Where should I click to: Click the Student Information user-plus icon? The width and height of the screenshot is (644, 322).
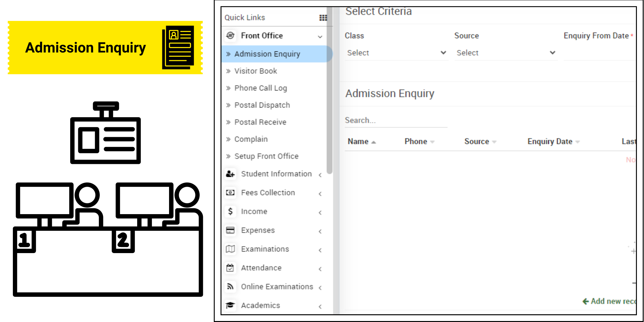point(230,174)
